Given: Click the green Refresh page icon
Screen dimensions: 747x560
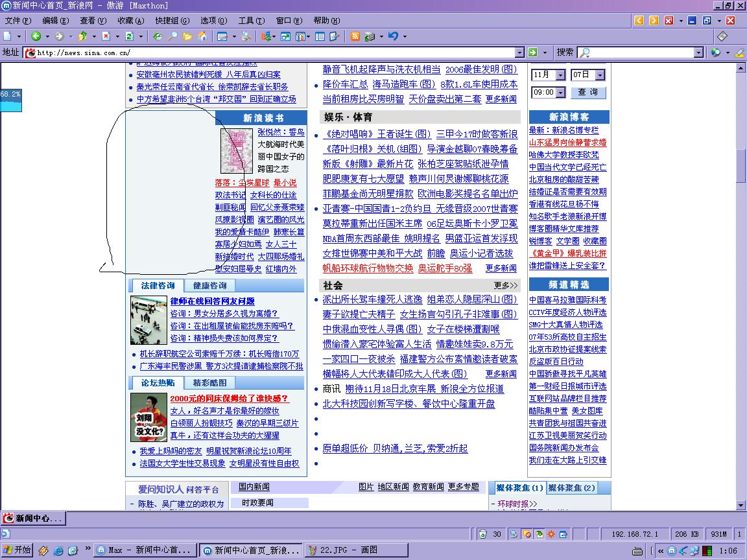Looking at the screenshot, I should tap(129, 36).
